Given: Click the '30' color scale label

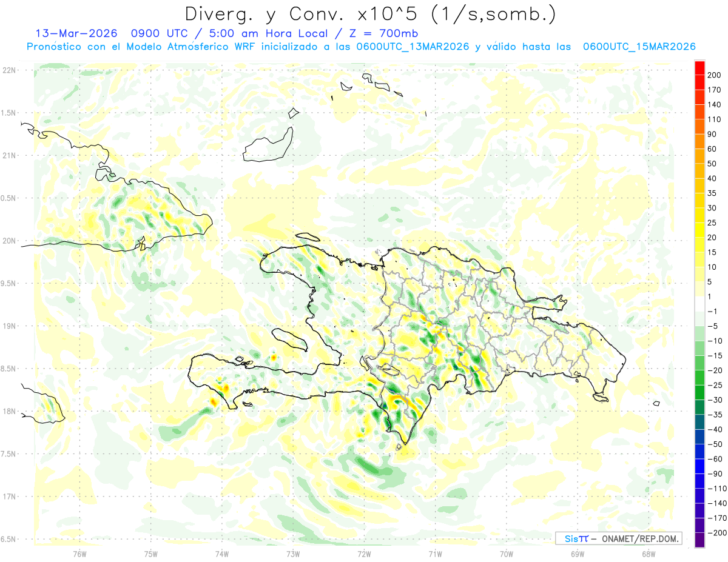Looking at the screenshot, I should click(x=713, y=208).
